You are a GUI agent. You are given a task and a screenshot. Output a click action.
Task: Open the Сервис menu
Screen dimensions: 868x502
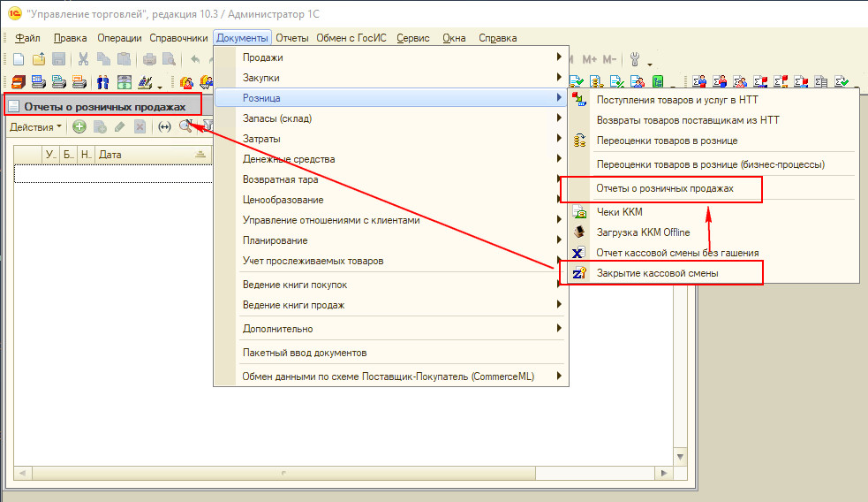click(x=413, y=38)
